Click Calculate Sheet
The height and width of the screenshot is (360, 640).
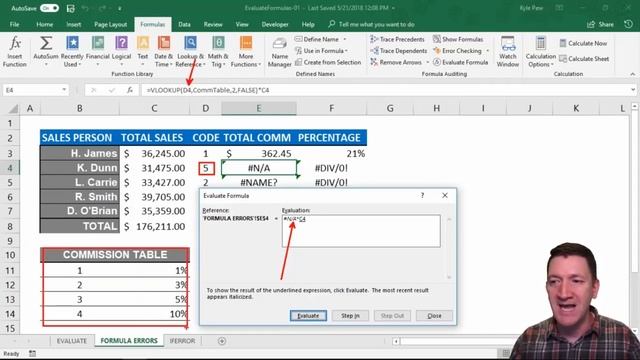(584, 59)
